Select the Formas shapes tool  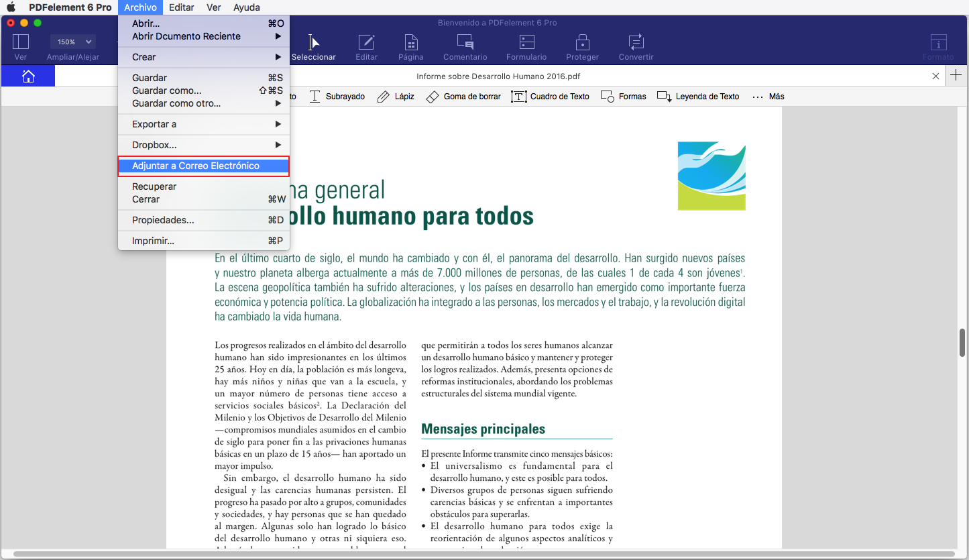(623, 97)
